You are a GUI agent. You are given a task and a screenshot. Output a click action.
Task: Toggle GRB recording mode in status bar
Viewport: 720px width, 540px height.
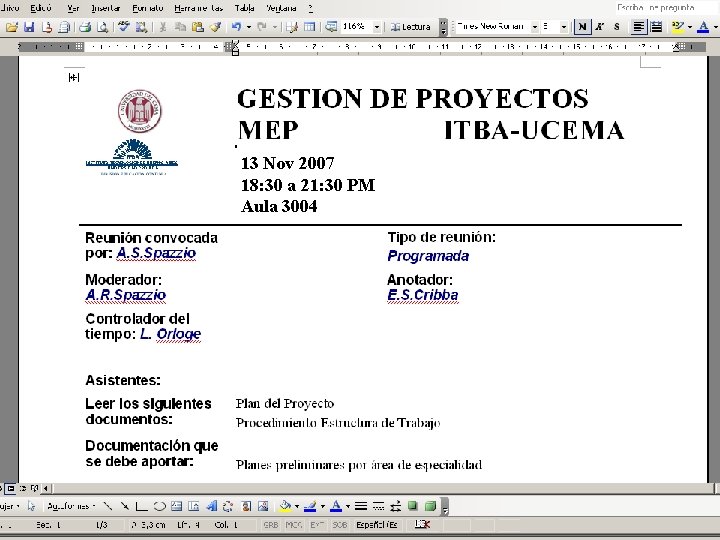click(x=271, y=524)
